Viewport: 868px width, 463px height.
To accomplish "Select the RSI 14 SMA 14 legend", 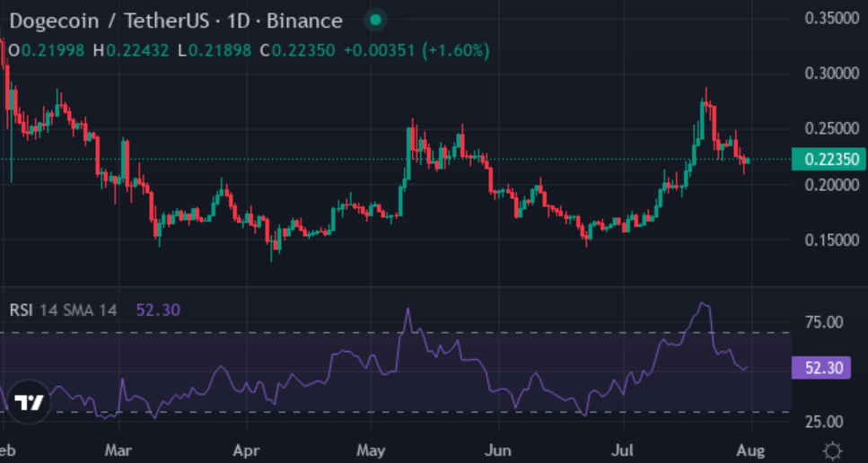I will pos(63,310).
